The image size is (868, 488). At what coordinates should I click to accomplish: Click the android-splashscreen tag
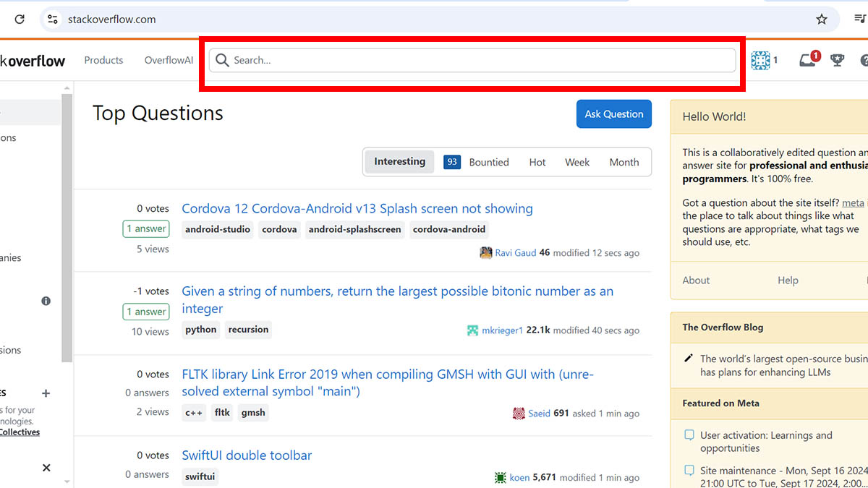coord(354,230)
